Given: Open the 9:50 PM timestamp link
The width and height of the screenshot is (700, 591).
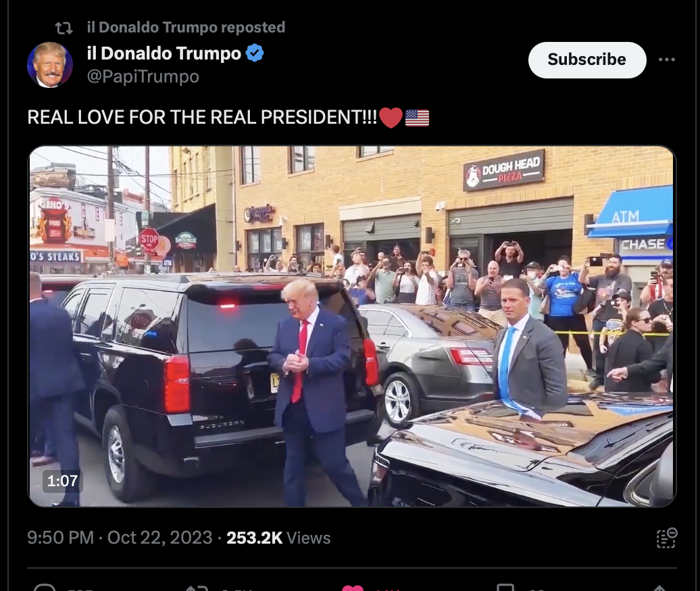Looking at the screenshot, I should tap(60, 538).
